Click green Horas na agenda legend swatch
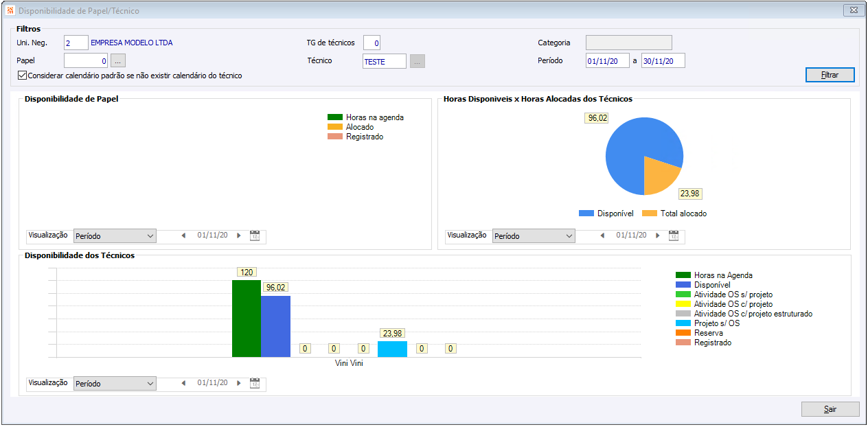 click(335, 117)
